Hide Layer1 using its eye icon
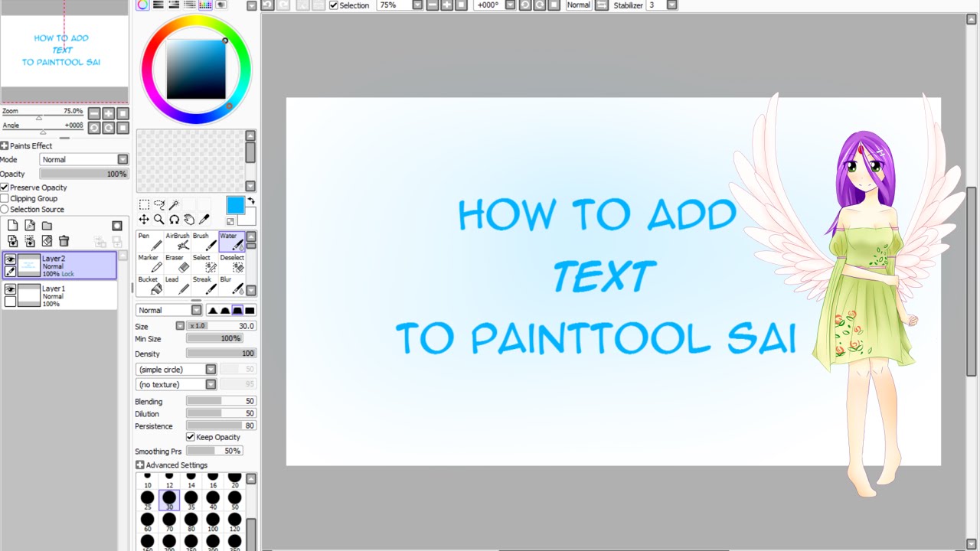980x551 pixels. [10, 289]
